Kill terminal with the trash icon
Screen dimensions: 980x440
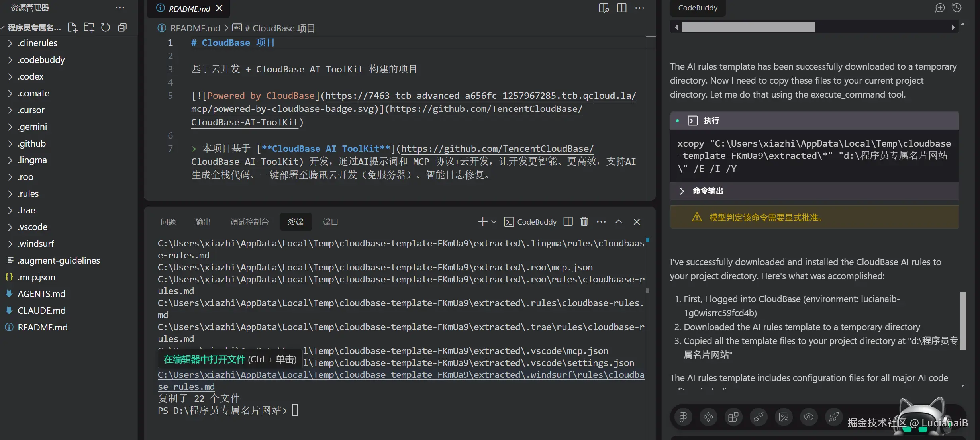[x=584, y=222]
